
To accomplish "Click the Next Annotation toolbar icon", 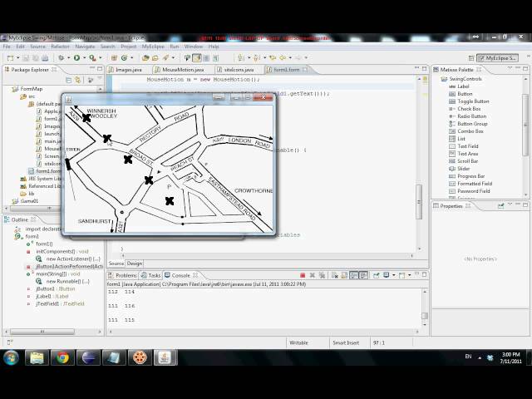I will [241, 58].
